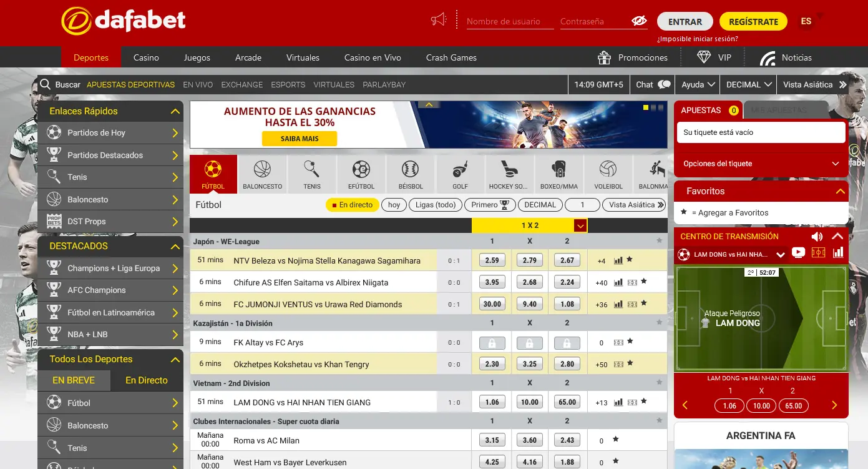Toggle password visibility eye icon
868x469 pixels.
[x=639, y=21]
